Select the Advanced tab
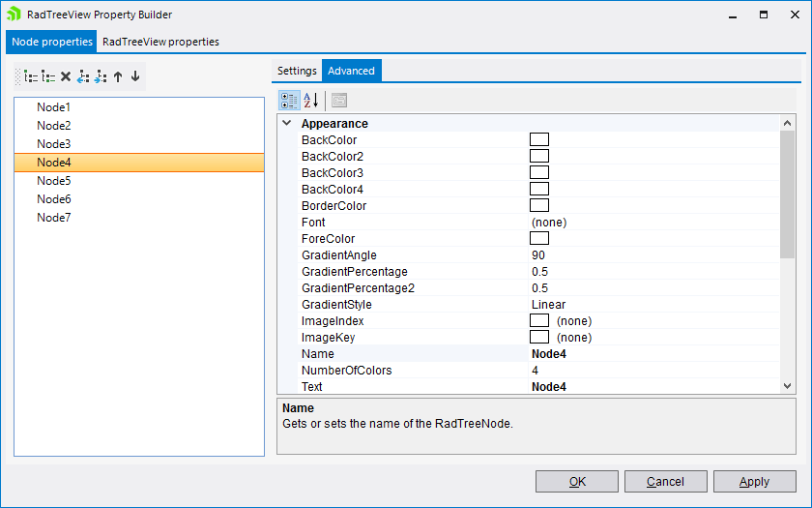Screen dimensions: 812x508 pos(351,71)
